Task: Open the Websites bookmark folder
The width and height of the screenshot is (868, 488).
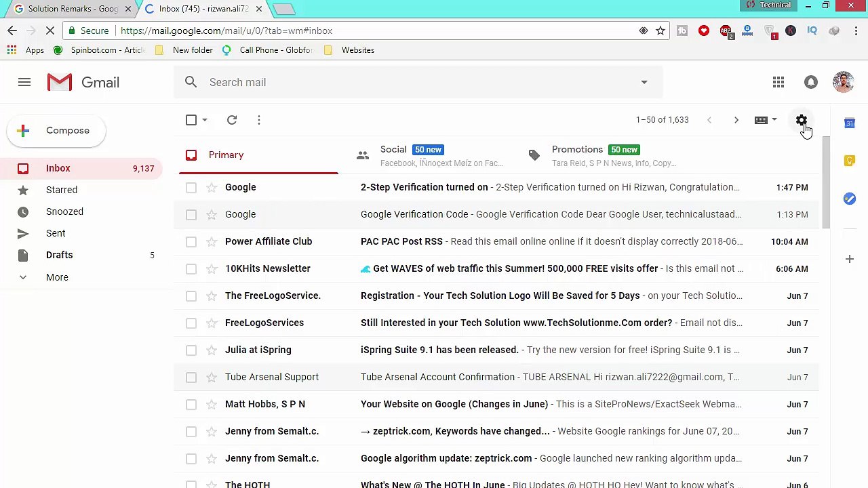Action: [349, 50]
